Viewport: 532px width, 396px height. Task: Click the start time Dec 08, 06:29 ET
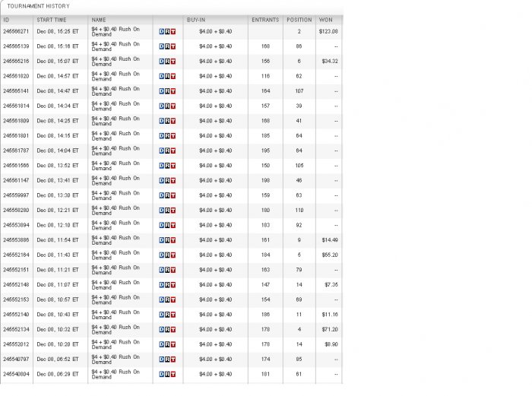(58, 374)
